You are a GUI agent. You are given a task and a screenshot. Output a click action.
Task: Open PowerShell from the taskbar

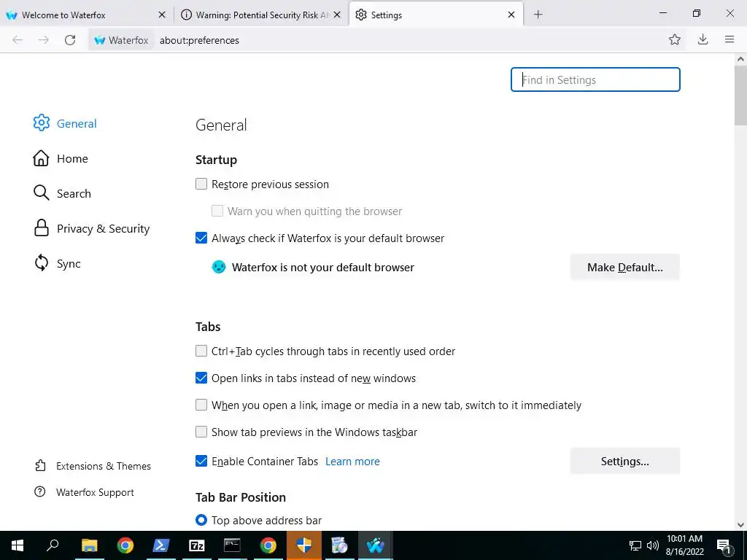[160, 545]
